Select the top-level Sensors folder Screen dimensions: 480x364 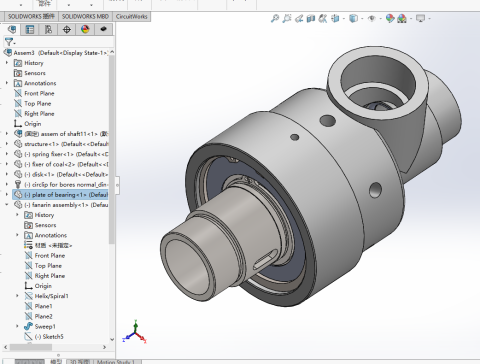coord(30,73)
